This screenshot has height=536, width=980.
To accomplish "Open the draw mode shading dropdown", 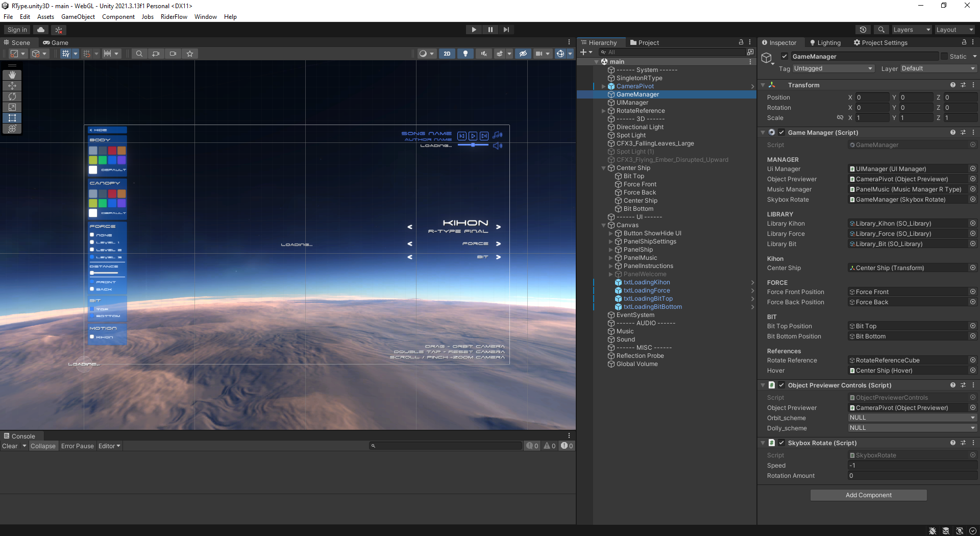I will 426,54.
